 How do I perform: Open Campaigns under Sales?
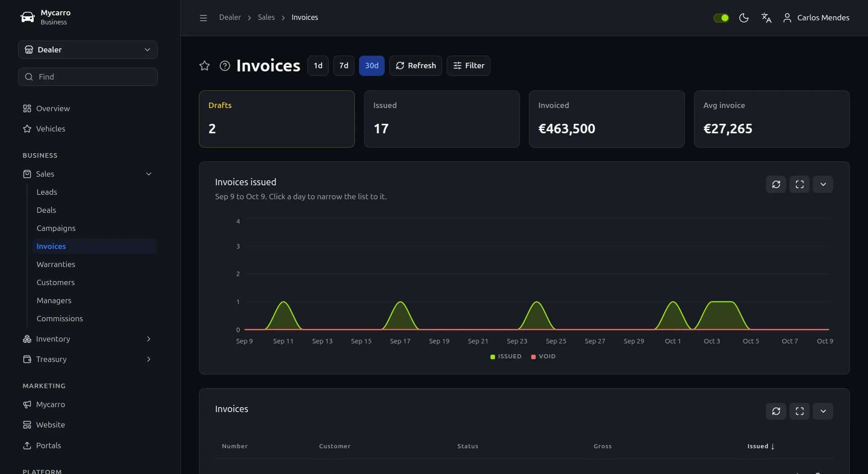pyautogui.click(x=56, y=228)
